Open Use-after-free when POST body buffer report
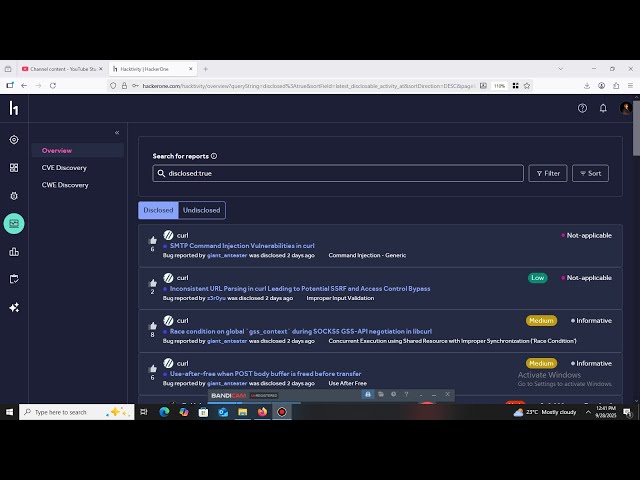 (265, 374)
